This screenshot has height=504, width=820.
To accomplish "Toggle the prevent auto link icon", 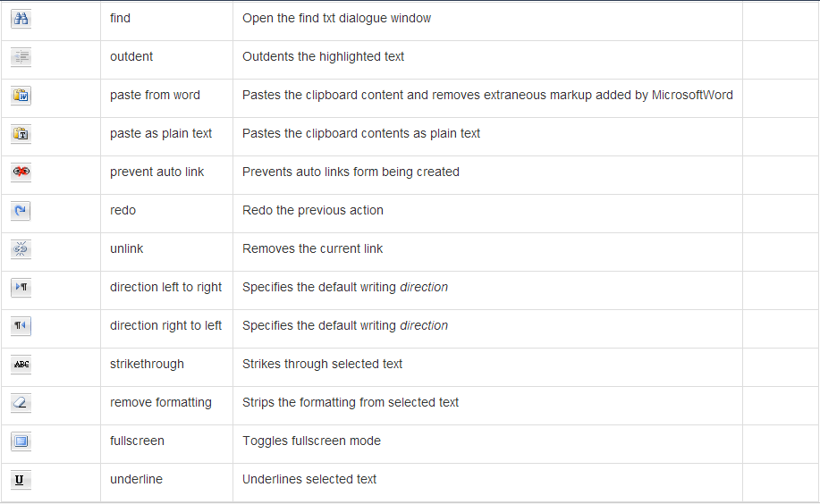I will [x=21, y=172].
